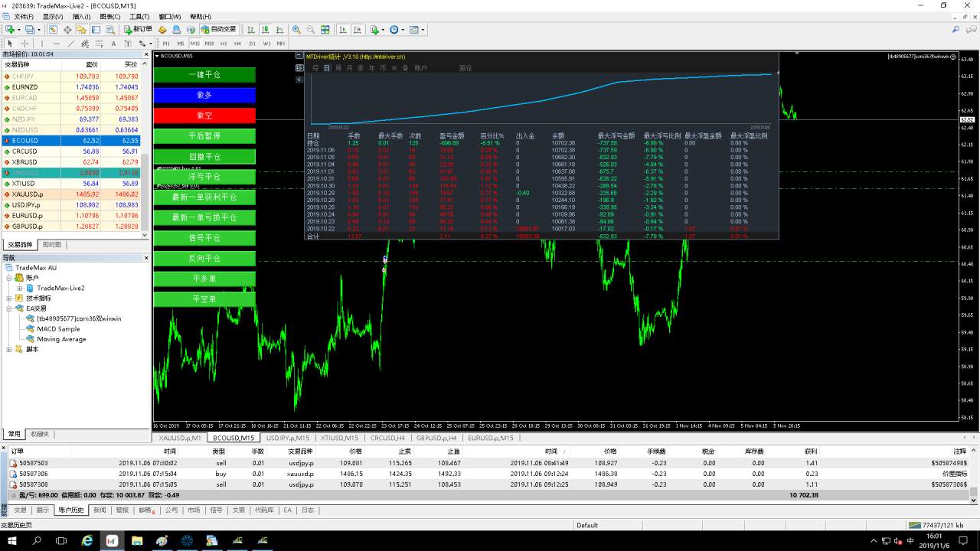Select the crosshair tool in toolbar
The image size is (980, 551).
[24, 44]
